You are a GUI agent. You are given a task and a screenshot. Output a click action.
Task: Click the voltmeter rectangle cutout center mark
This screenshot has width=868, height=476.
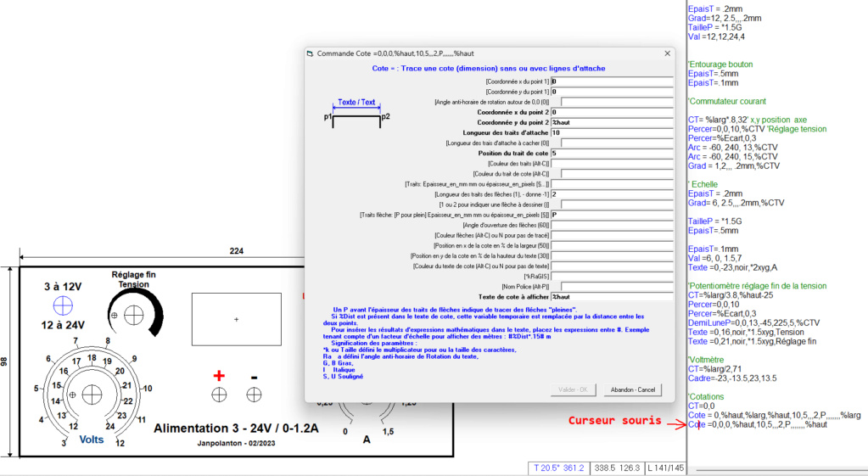tap(236, 319)
